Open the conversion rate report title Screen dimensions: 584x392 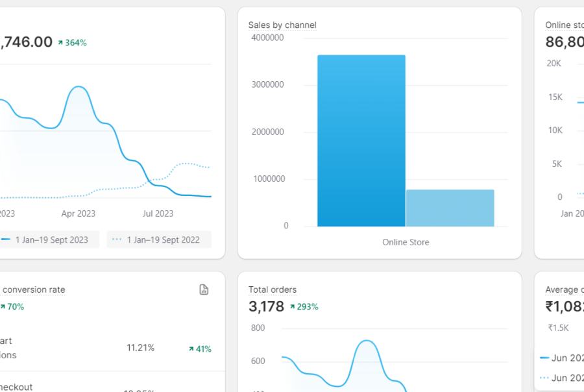[34, 290]
